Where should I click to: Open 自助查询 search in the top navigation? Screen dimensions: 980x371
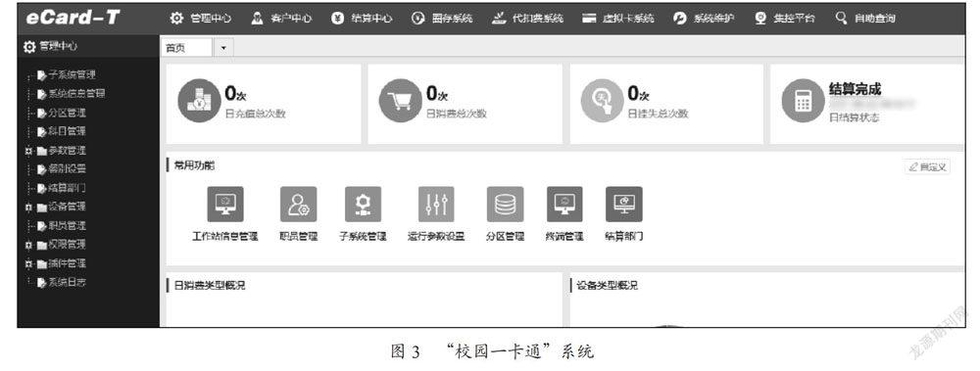(x=865, y=19)
